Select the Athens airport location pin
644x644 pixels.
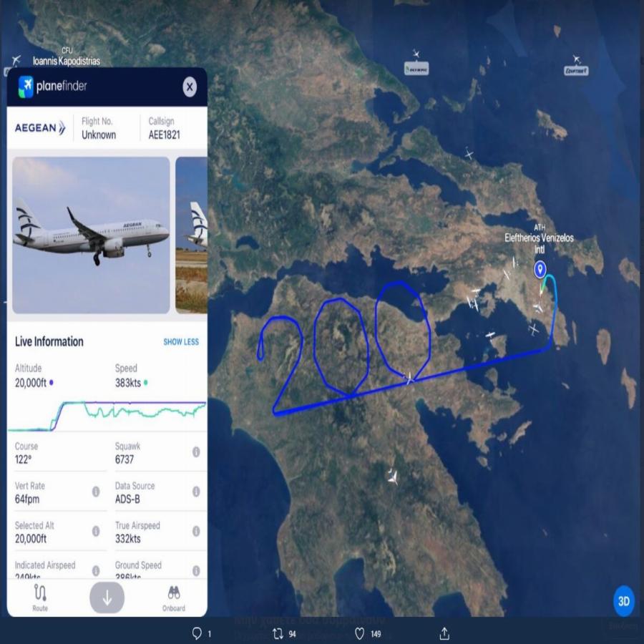pyautogui.click(x=540, y=270)
